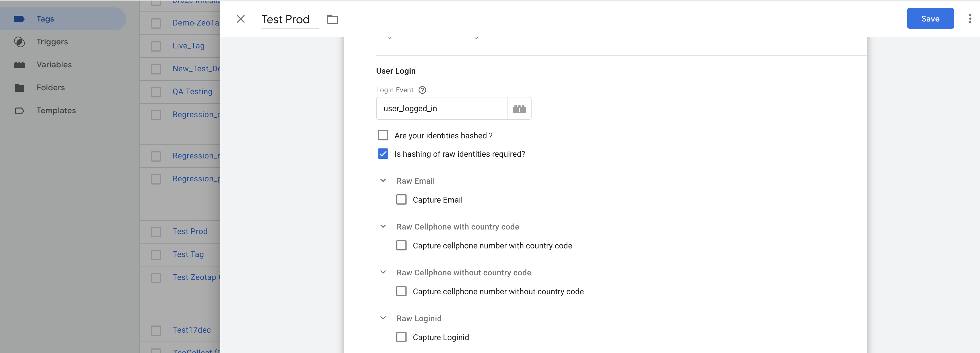Collapse the Raw Loginid section
Viewport: 980px width, 353px height.
coord(383,318)
